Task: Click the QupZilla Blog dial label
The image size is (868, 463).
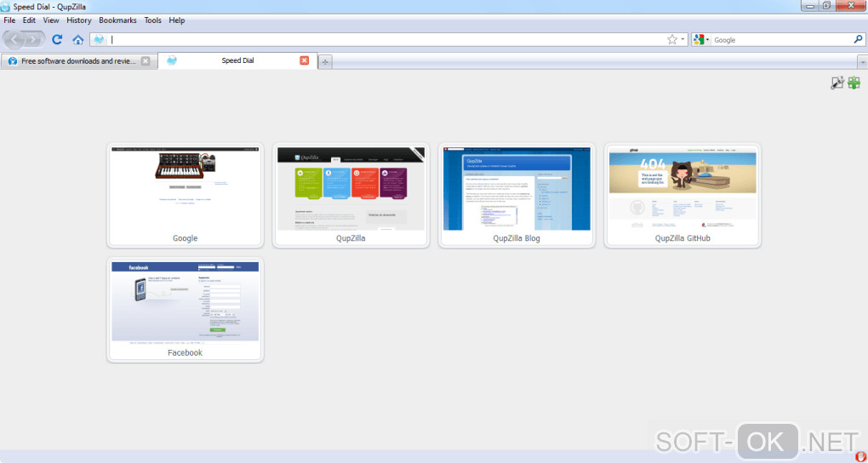Action: click(517, 238)
